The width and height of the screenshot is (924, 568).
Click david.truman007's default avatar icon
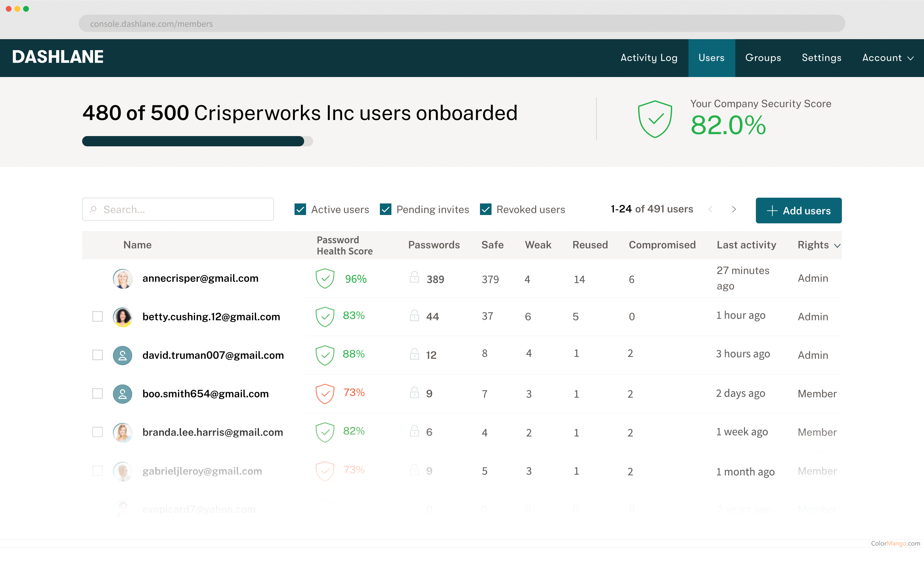(123, 355)
